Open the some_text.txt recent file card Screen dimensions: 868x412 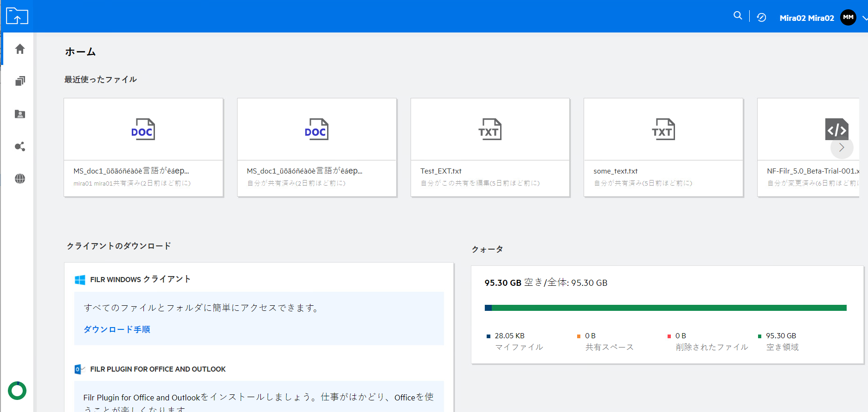[x=663, y=147]
